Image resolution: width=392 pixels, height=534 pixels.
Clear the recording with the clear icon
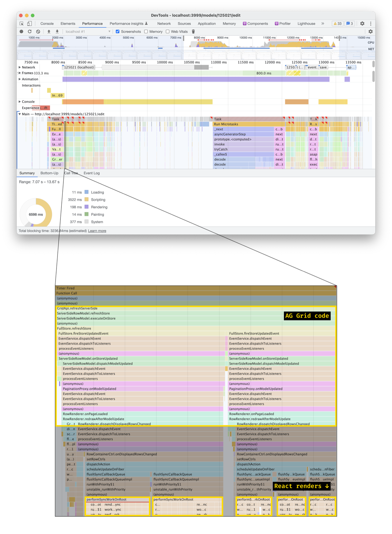pos(38,32)
